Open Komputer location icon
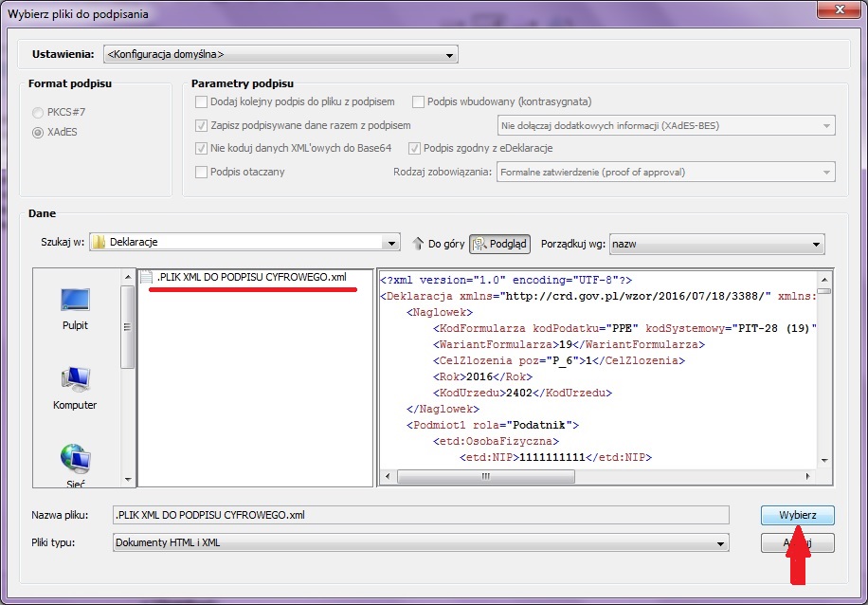Viewport: 868px width, 605px height. 75,389
